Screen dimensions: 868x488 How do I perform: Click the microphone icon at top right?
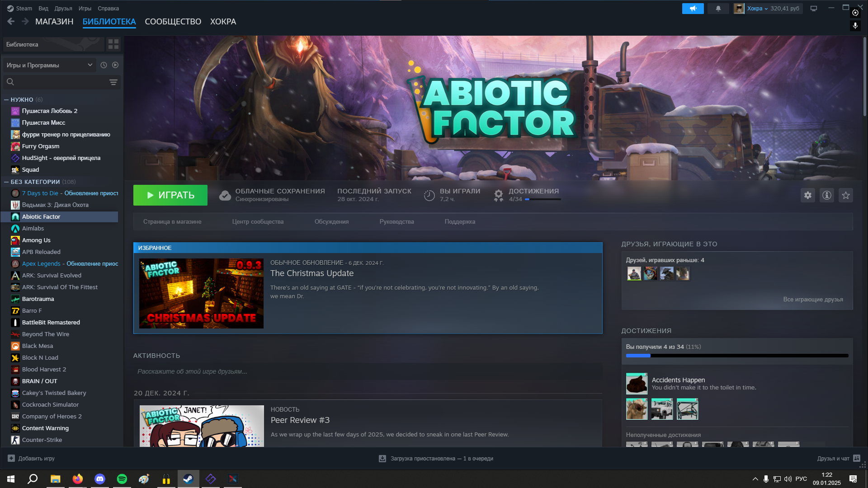point(855,26)
